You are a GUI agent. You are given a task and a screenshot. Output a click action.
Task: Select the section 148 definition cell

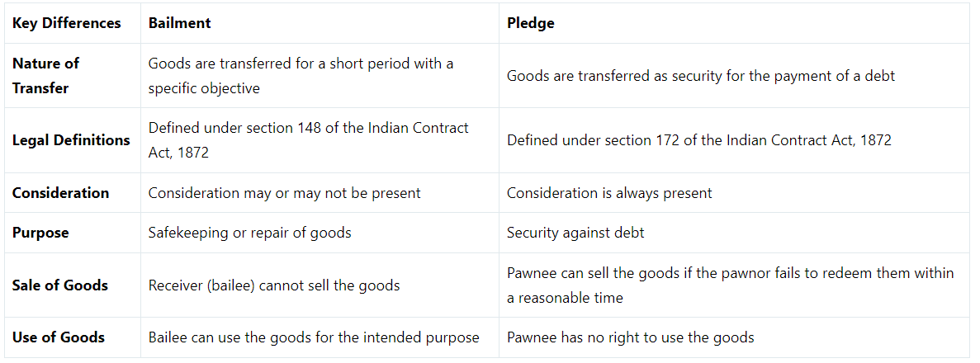(x=308, y=140)
